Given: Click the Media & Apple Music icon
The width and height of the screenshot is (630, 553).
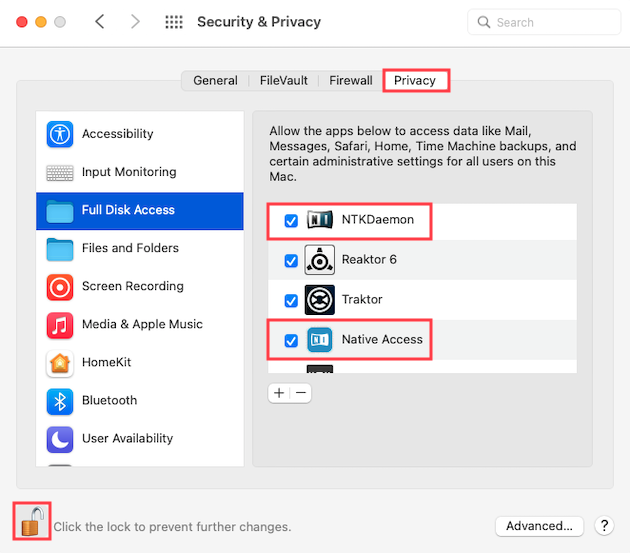Looking at the screenshot, I should (60, 324).
